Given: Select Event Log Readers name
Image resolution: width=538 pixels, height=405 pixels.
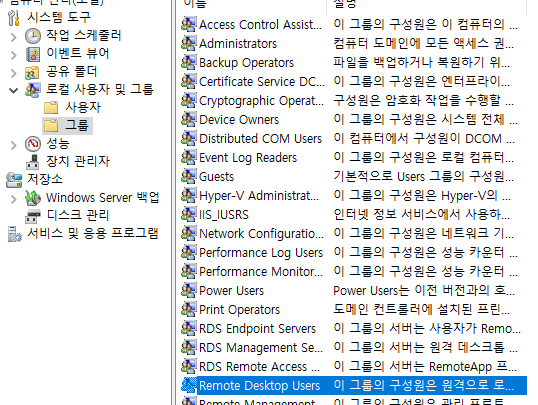Looking at the screenshot, I should (248, 158).
